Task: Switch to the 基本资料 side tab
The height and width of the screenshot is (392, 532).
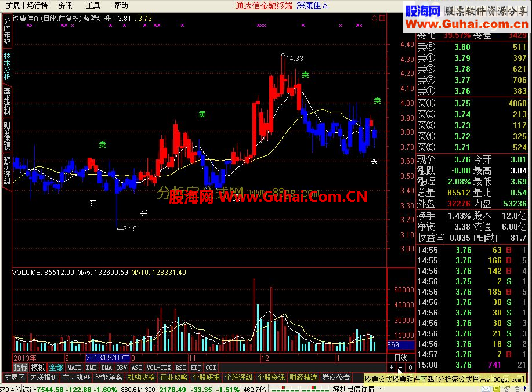Action: click(7, 101)
